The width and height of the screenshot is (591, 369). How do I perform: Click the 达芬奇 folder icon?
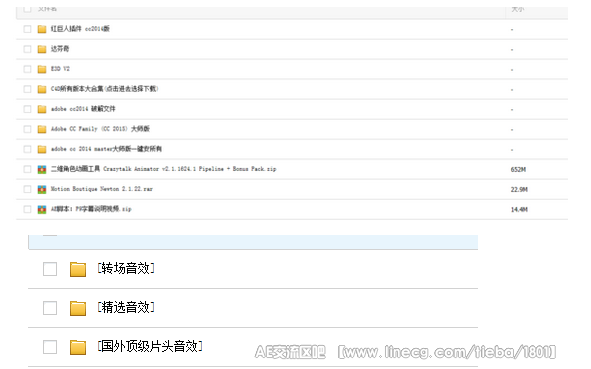point(42,49)
